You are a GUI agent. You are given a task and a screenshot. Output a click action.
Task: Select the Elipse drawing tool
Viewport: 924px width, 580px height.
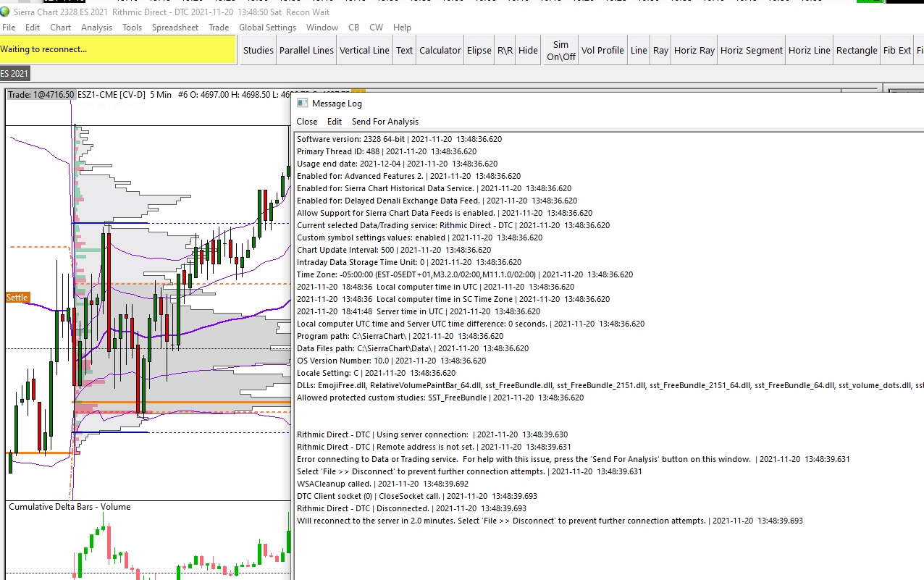point(479,50)
